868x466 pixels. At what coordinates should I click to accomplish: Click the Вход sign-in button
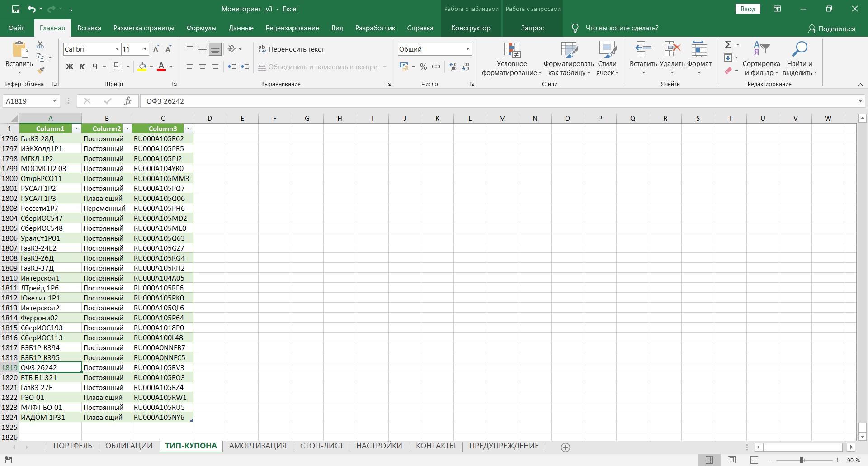[748, 9]
